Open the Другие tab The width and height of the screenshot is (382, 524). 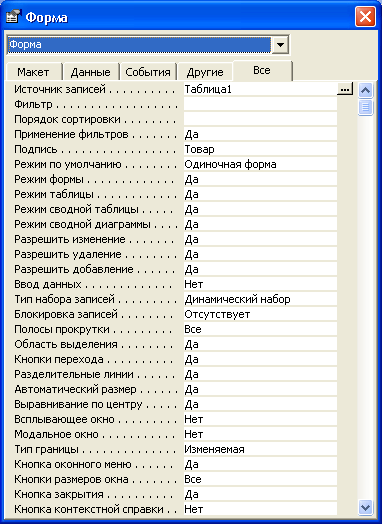pos(205,72)
